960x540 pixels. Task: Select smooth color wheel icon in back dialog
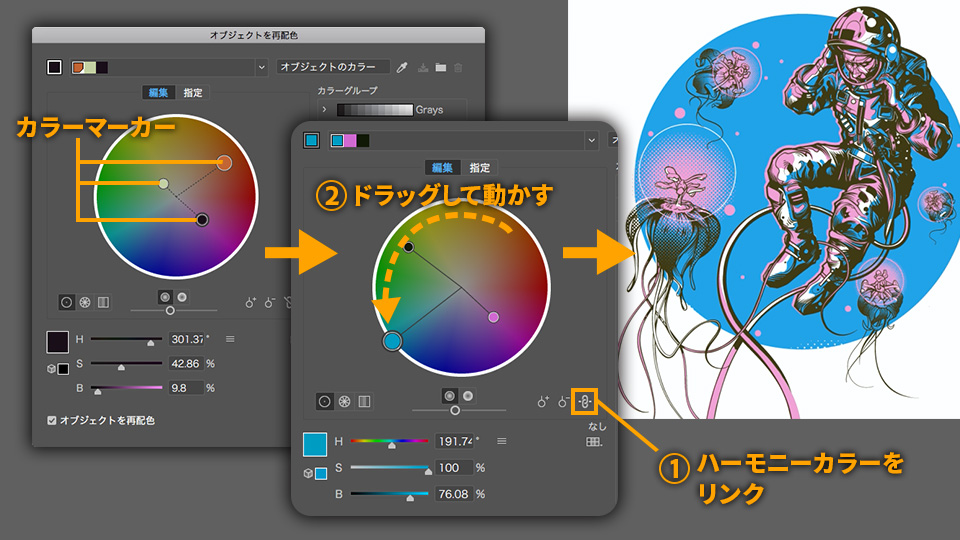(x=67, y=302)
